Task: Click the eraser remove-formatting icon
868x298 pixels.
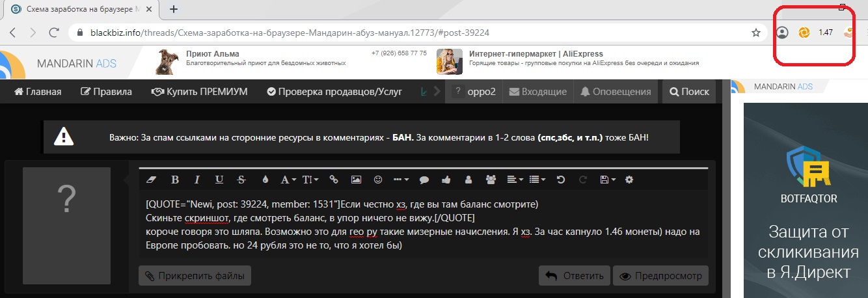Action: point(152,180)
